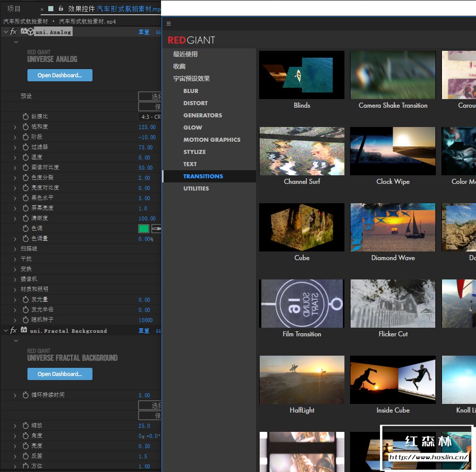Open the green 色调 color swatch
Screen dimensions: 476x472
[144, 229]
